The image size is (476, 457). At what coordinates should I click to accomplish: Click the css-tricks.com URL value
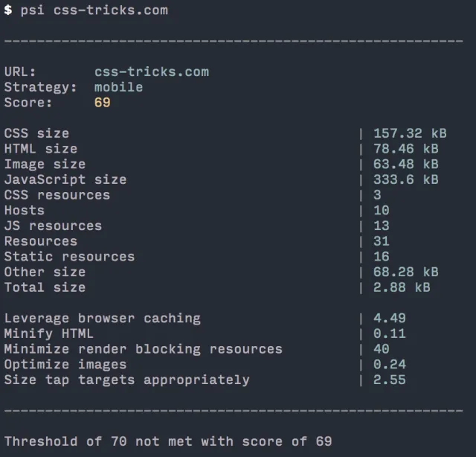(152, 72)
